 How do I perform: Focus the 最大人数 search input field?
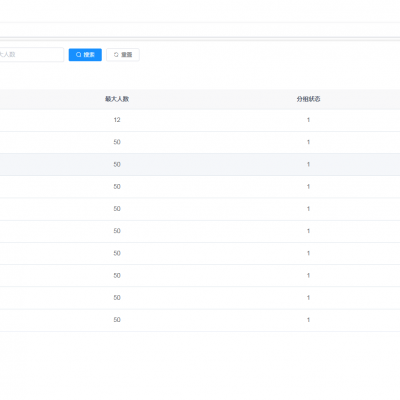pos(32,55)
